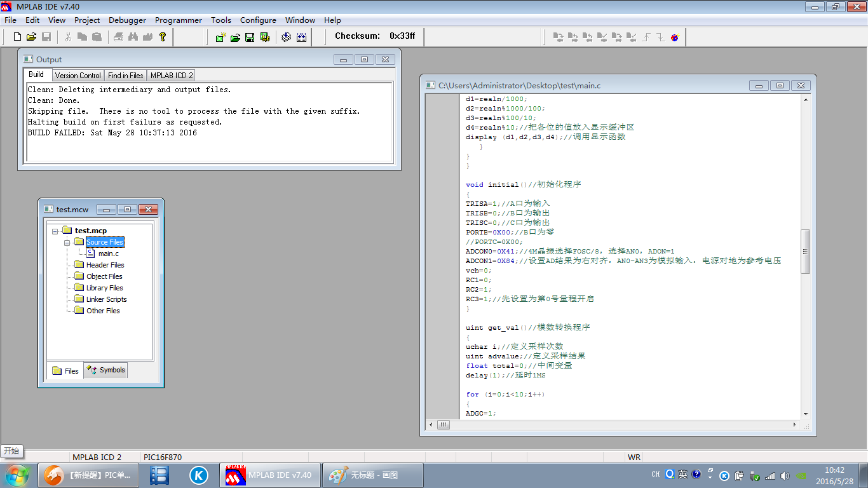Click the Cut scissors icon

tap(68, 37)
